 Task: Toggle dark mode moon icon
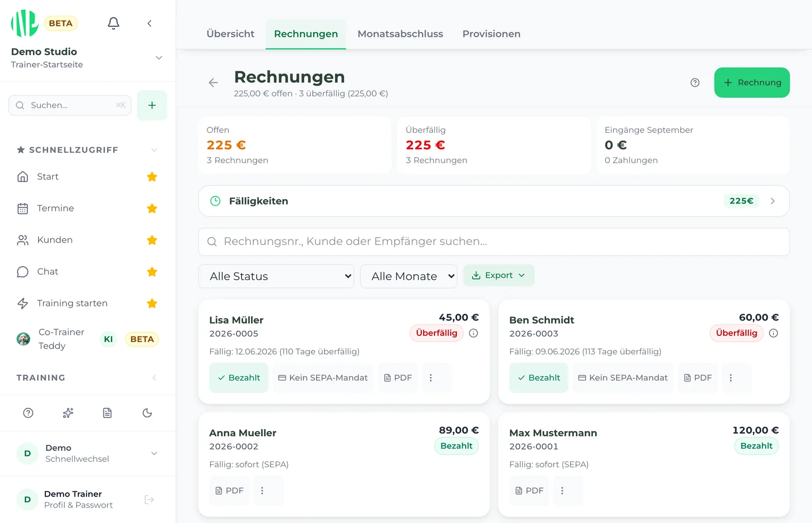(147, 413)
